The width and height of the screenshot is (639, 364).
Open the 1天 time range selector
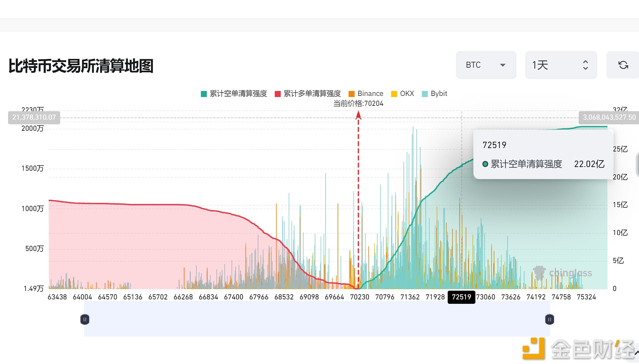(x=561, y=65)
